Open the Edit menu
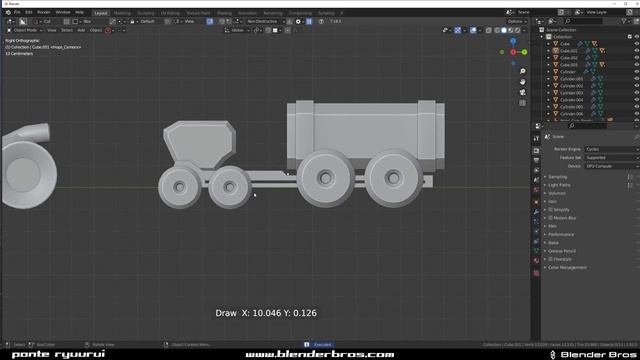640x360 pixels. (29, 13)
